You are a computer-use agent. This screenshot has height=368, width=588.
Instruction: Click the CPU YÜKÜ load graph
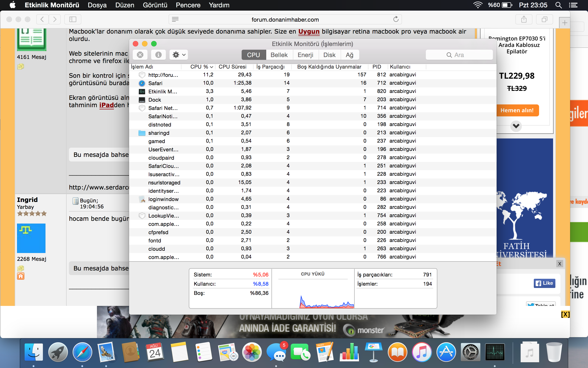tap(313, 289)
